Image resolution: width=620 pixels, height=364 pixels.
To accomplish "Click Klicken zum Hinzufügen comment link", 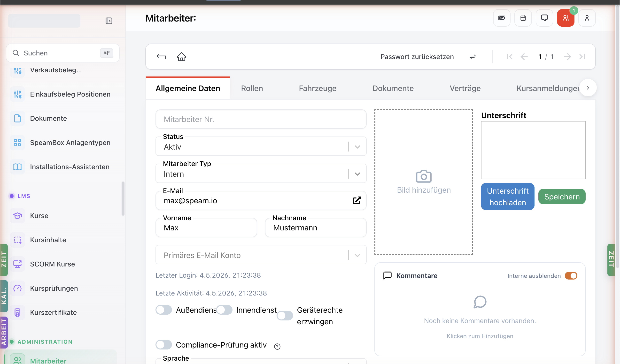I will [x=480, y=336].
